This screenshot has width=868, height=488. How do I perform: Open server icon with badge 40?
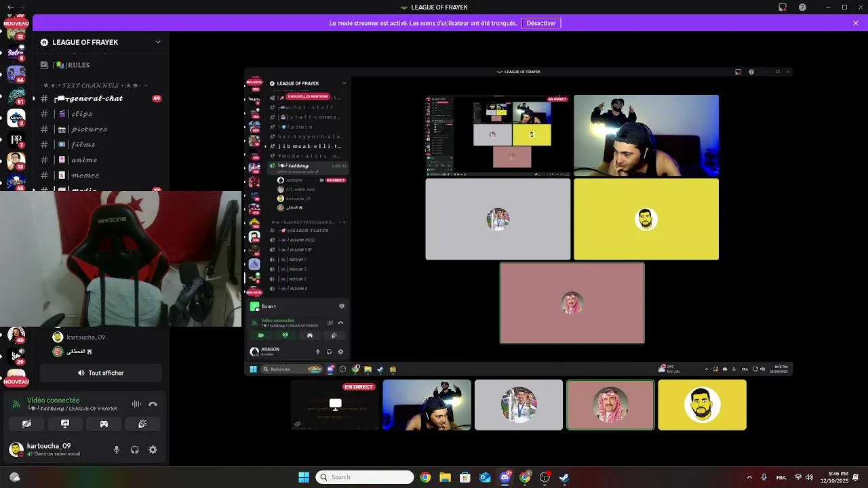click(x=16, y=335)
